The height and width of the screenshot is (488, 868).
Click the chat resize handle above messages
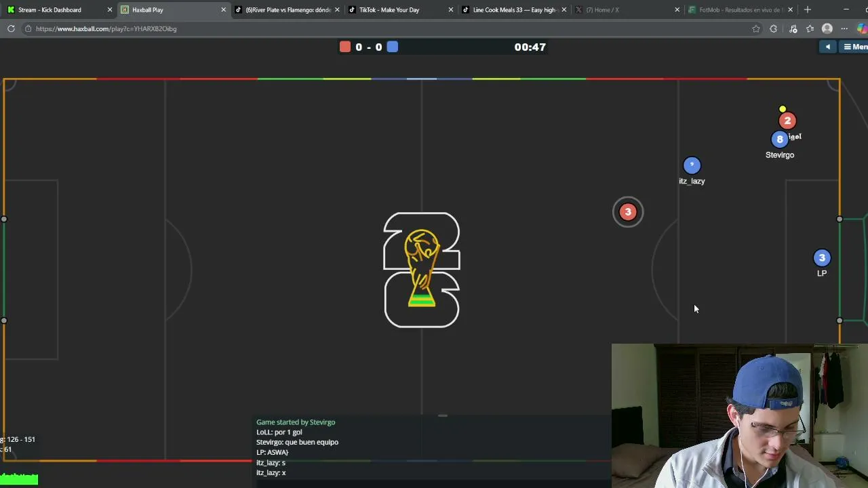coord(443,415)
